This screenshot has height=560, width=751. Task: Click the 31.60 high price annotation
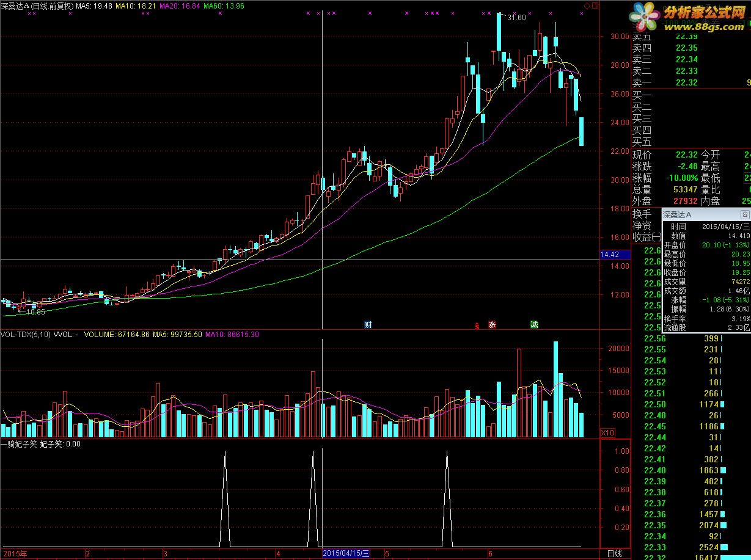point(517,18)
